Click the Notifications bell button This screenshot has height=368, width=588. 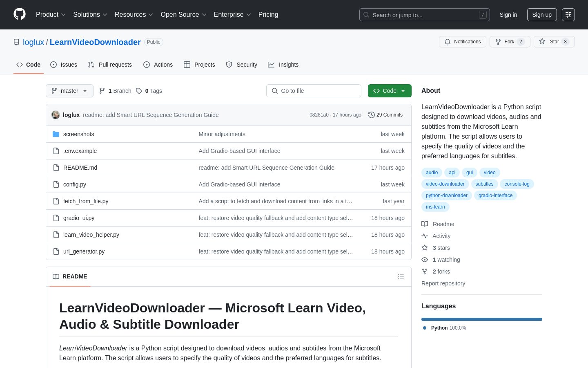463,42
